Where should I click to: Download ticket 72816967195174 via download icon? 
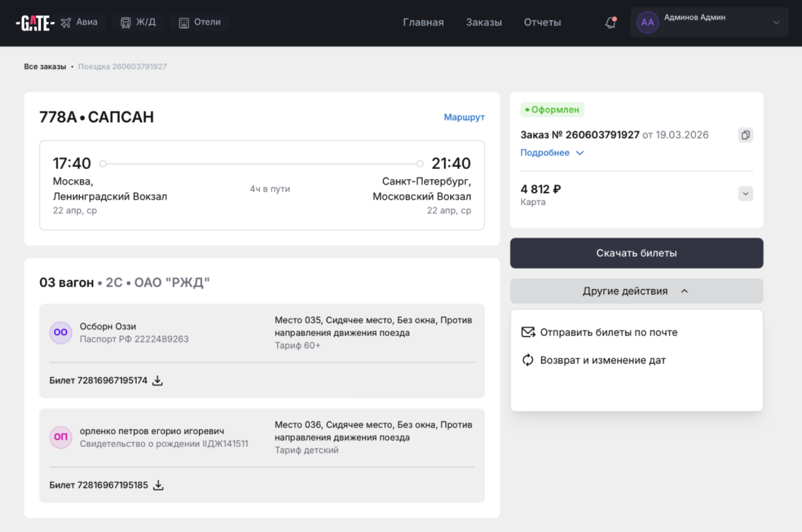157,380
